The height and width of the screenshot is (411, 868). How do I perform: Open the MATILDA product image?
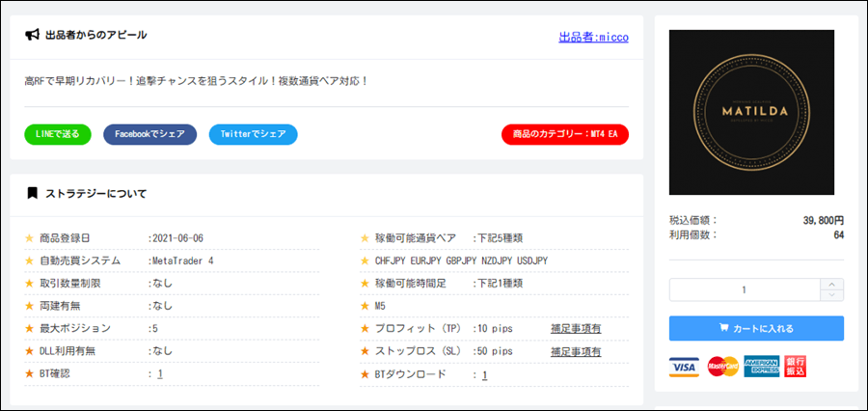tap(751, 112)
